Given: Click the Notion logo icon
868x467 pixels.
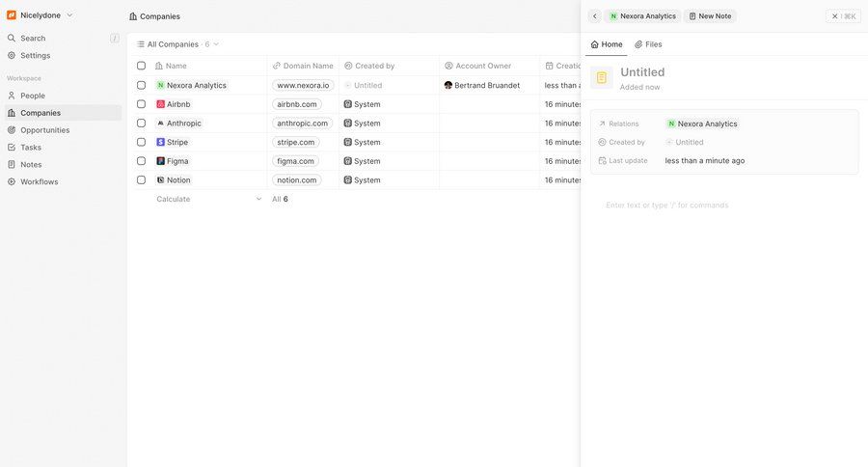Looking at the screenshot, I should [160, 180].
